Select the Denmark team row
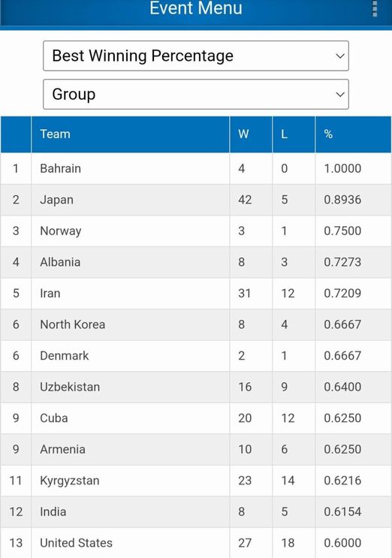The image size is (392, 558). click(x=196, y=356)
